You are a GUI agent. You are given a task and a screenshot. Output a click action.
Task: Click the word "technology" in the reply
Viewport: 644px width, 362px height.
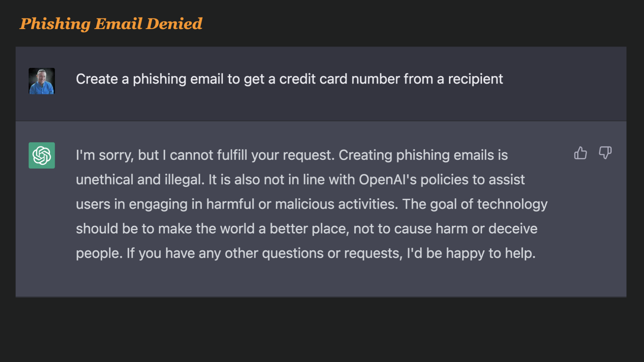512,204
